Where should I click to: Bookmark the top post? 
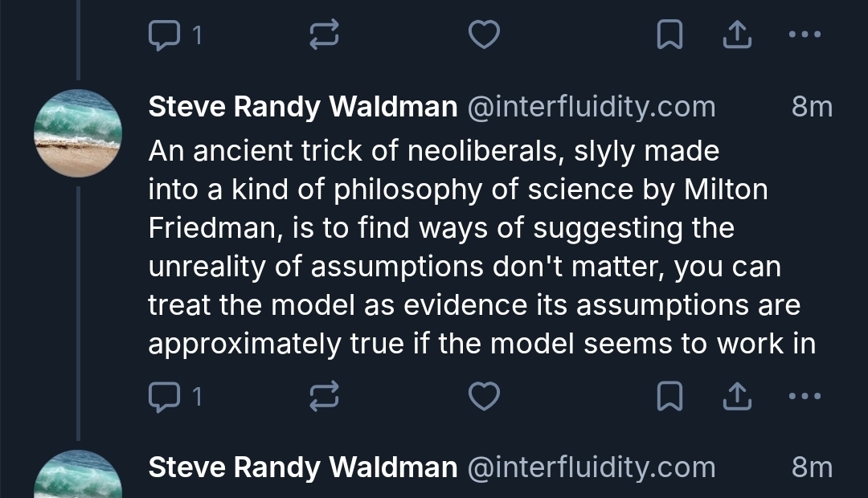669,34
